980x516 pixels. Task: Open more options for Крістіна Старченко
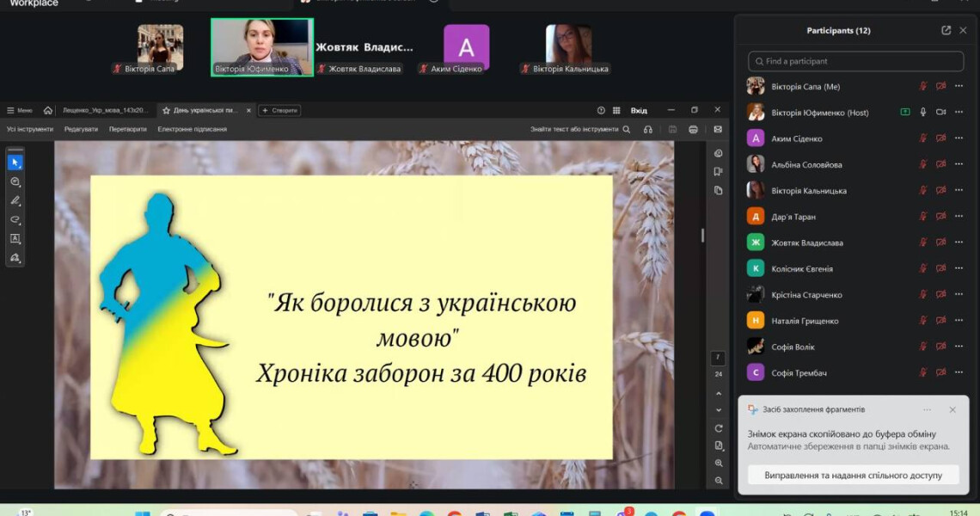(x=959, y=295)
